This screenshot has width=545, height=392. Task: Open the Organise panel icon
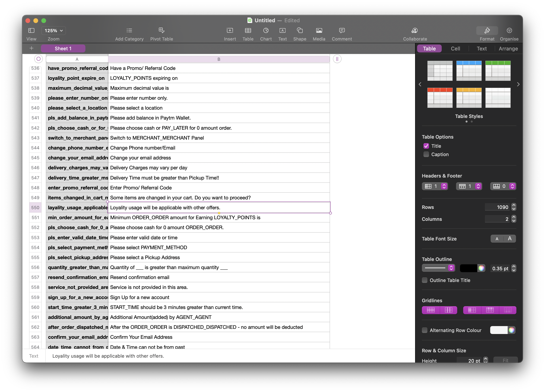click(509, 31)
